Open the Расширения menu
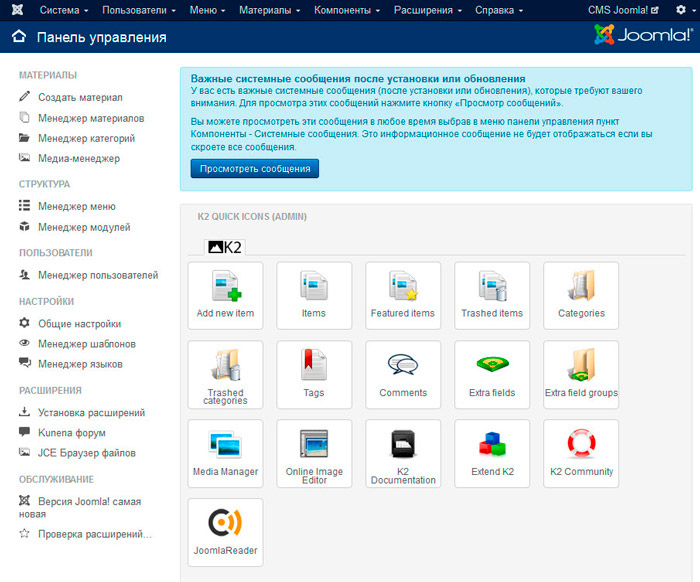 click(429, 10)
